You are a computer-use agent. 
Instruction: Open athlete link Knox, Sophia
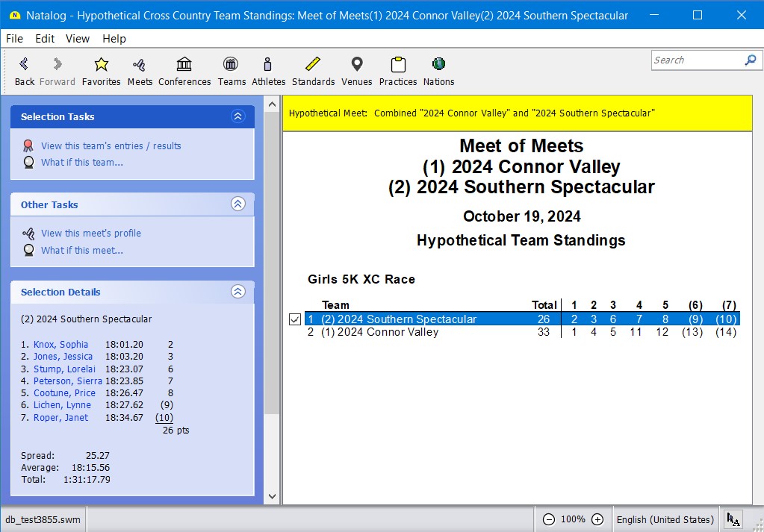60,345
